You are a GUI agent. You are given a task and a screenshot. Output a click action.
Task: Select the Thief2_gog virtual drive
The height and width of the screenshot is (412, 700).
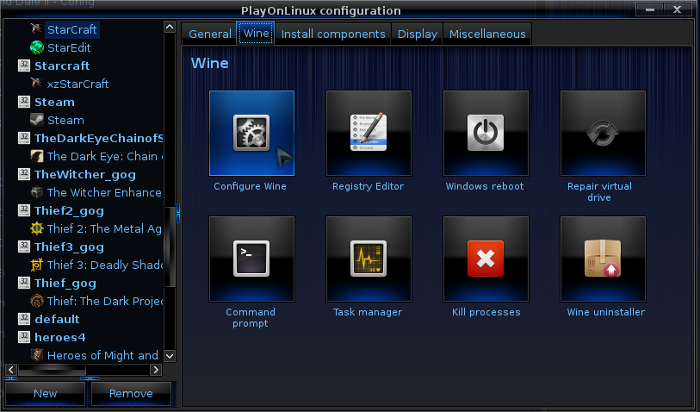tap(69, 210)
